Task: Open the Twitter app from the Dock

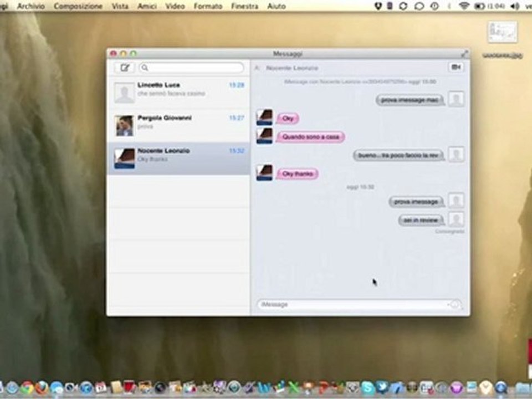Action: click(382, 387)
